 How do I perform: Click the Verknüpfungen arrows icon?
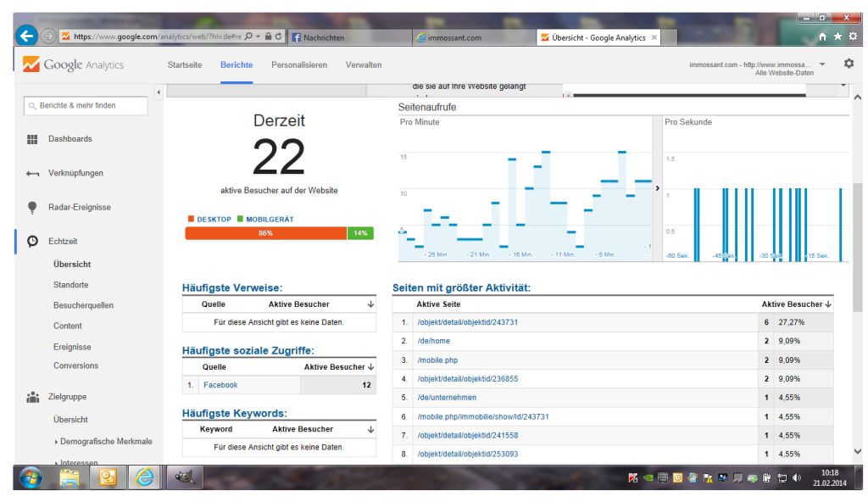32,174
